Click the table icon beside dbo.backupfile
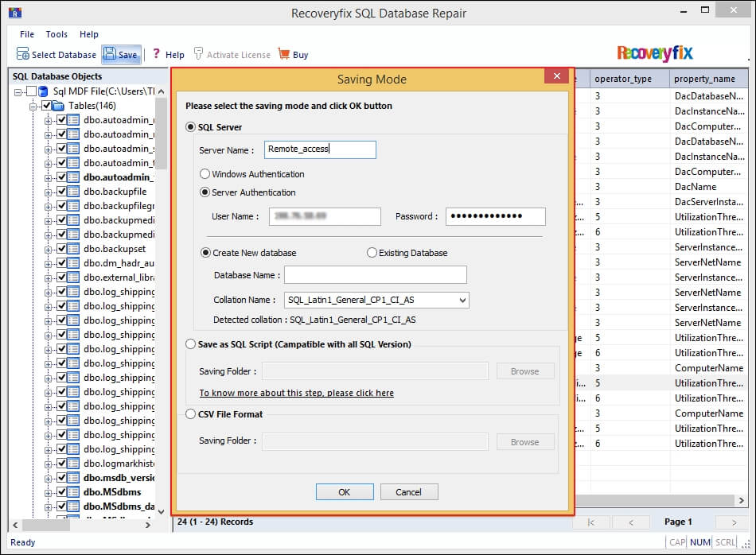756x555 pixels. (x=73, y=192)
